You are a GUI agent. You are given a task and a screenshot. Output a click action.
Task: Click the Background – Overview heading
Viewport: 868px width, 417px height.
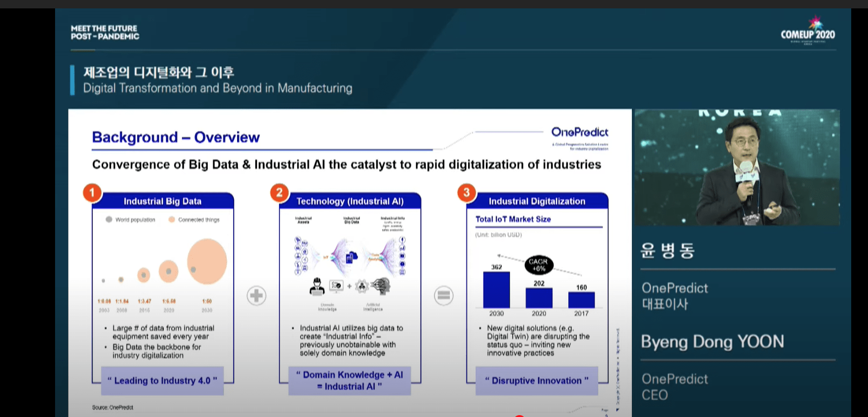[175, 137]
